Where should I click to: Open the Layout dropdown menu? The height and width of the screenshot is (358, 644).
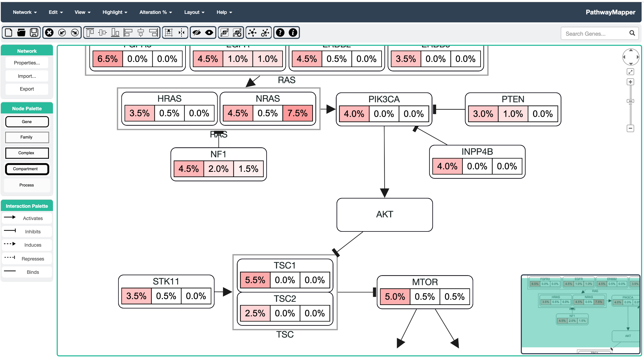pos(194,12)
